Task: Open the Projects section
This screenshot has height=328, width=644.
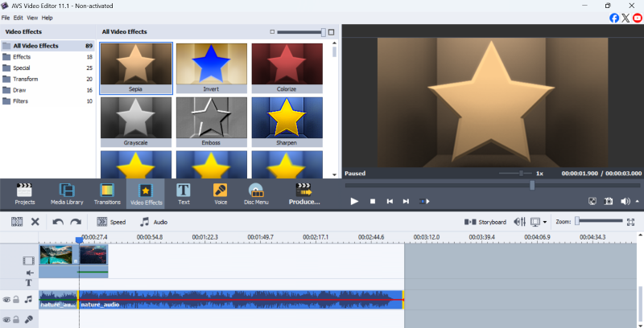Action: pos(25,194)
